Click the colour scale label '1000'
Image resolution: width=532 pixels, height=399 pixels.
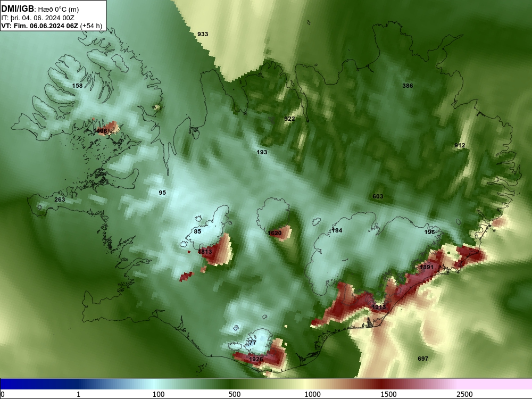tap(312, 394)
